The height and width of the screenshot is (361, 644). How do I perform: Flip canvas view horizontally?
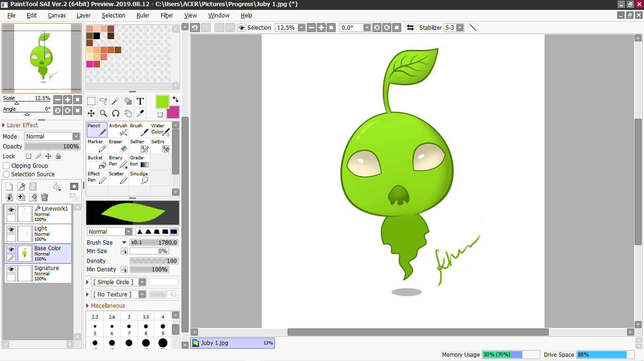click(410, 27)
